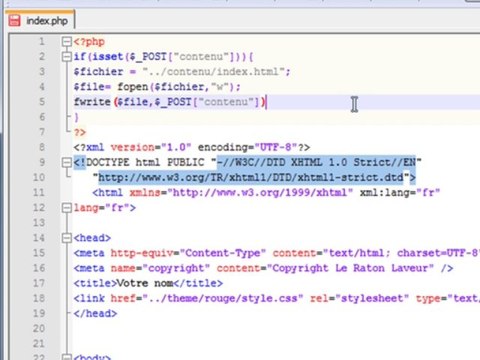This screenshot has height=360, width=480.
Task: Click the xmlns attribute on line 11
Action: tap(145, 193)
